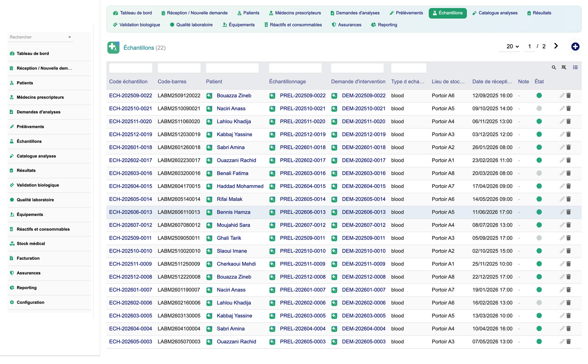
Task: Clear filters icon in table header
Action: 564,68
